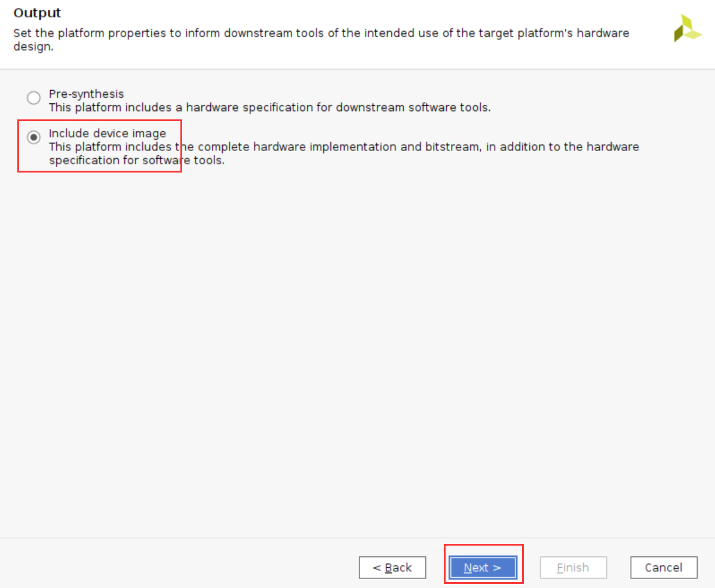Click the word 'design.' in the header
Viewport: 715px width, 588px height.
[33, 47]
